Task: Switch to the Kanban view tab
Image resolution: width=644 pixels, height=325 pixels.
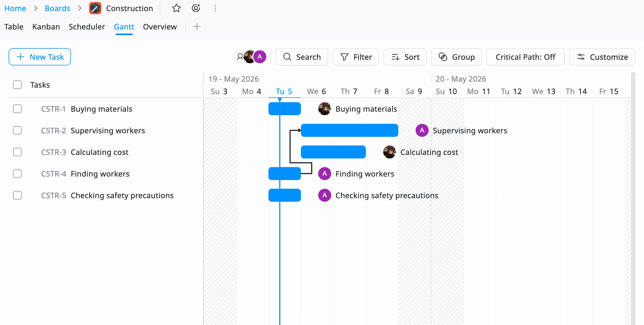Action: 46,27
